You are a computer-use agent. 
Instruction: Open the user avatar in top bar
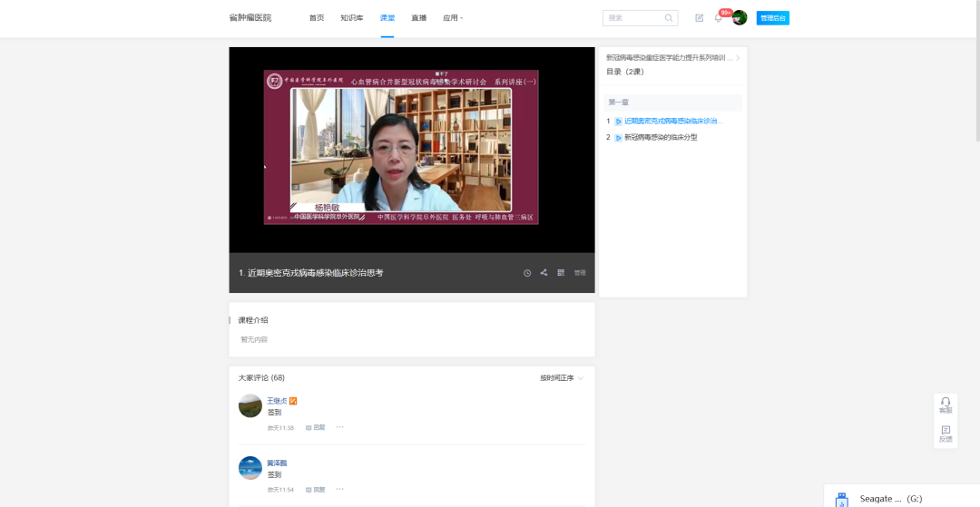click(x=740, y=17)
